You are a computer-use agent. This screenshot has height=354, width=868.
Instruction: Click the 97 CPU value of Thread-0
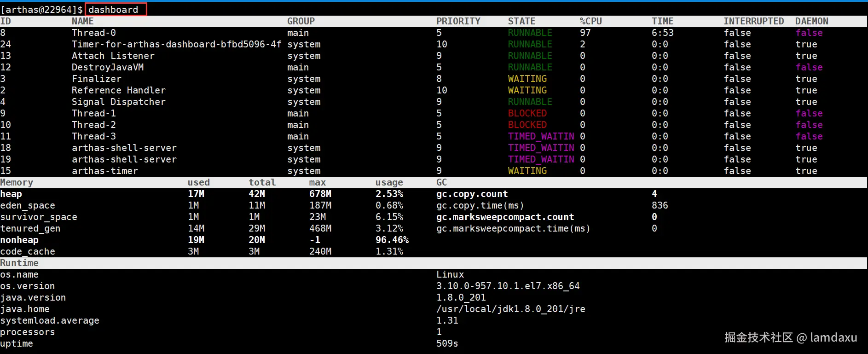click(585, 33)
